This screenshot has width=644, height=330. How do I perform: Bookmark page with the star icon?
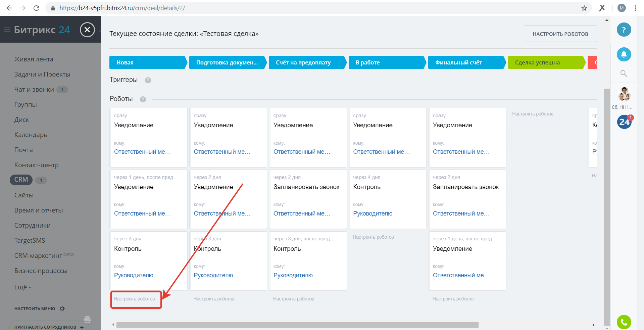[x=584, y=8]
